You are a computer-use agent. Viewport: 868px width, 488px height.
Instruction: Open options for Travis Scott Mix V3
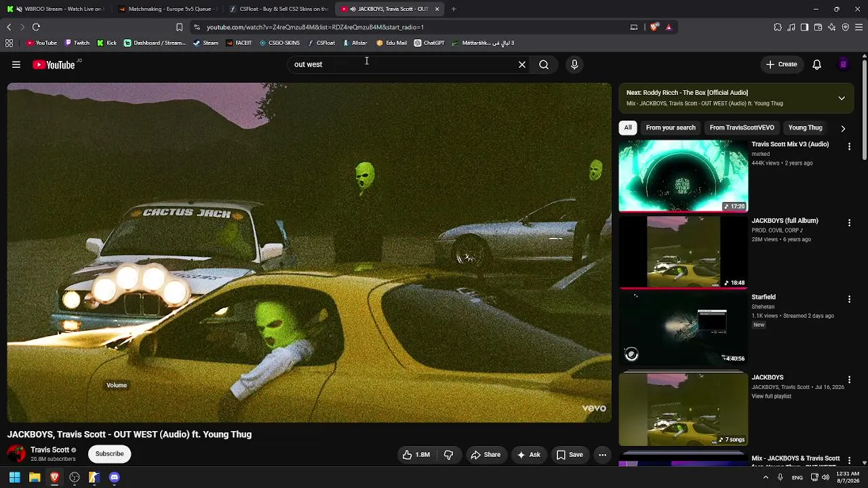click(x=849, y=146)
